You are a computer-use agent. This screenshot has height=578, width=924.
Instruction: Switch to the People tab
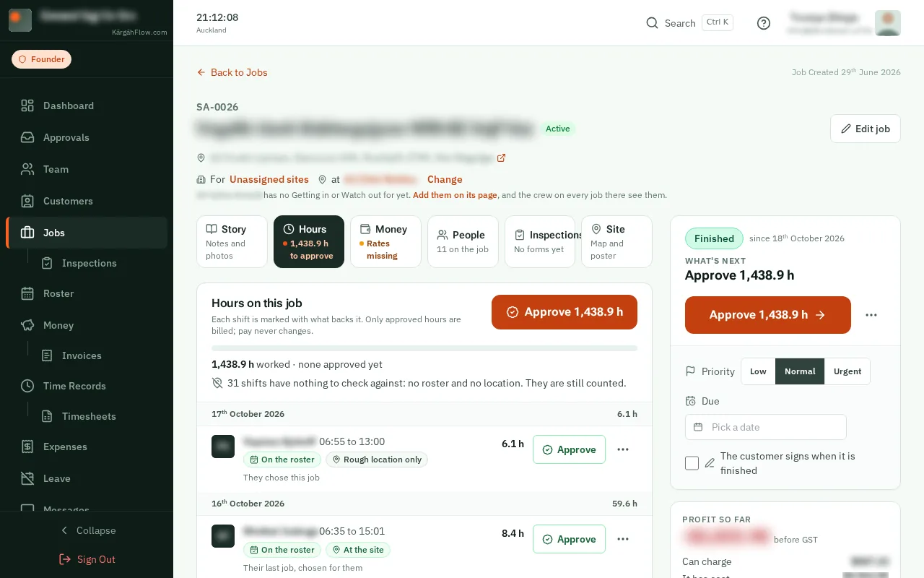pos(463,241)
